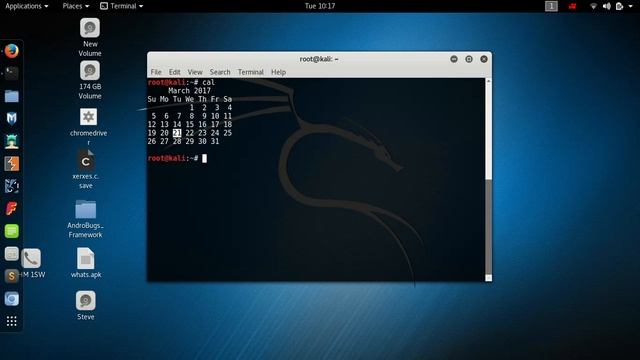The image size is (640, 360).
Task: Click the highlighted date 21 in calendar
Action: [x=177, y=133]
